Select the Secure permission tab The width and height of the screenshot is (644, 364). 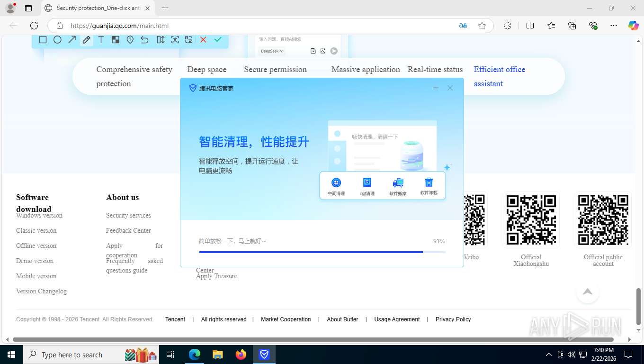click(275, 69)
